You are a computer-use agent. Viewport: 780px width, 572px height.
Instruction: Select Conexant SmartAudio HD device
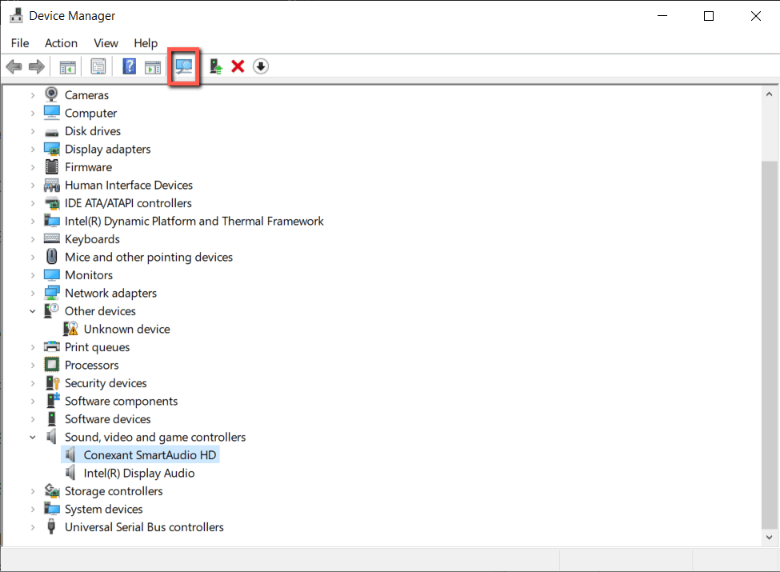click(150, 455)
